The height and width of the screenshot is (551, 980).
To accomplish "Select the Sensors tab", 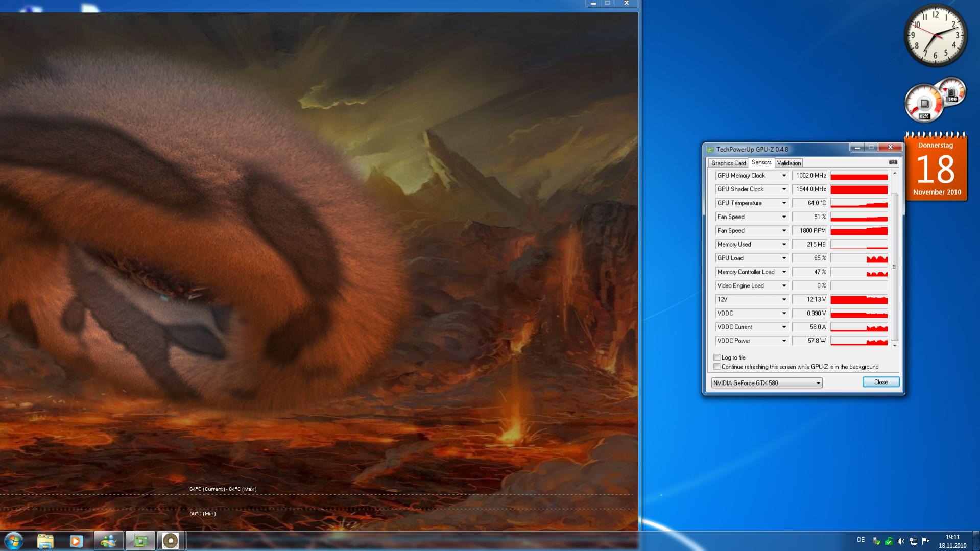I will coord(761,162).
